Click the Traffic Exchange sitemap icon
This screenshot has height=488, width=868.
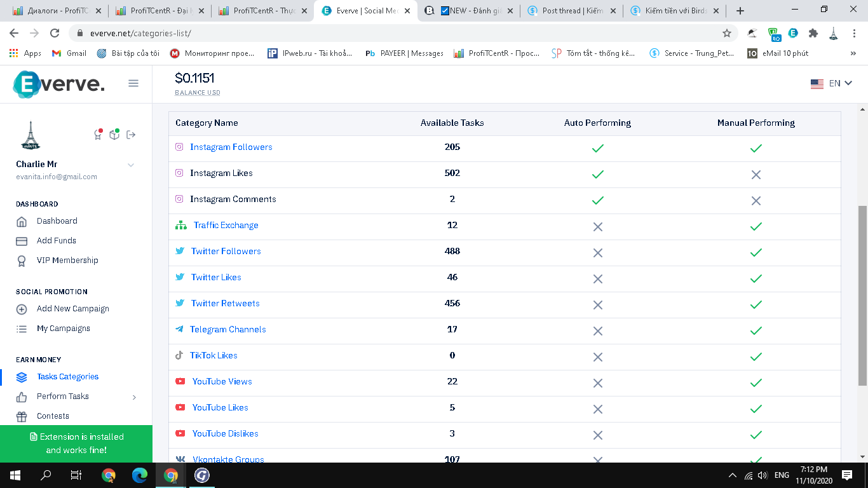(181, 225)
